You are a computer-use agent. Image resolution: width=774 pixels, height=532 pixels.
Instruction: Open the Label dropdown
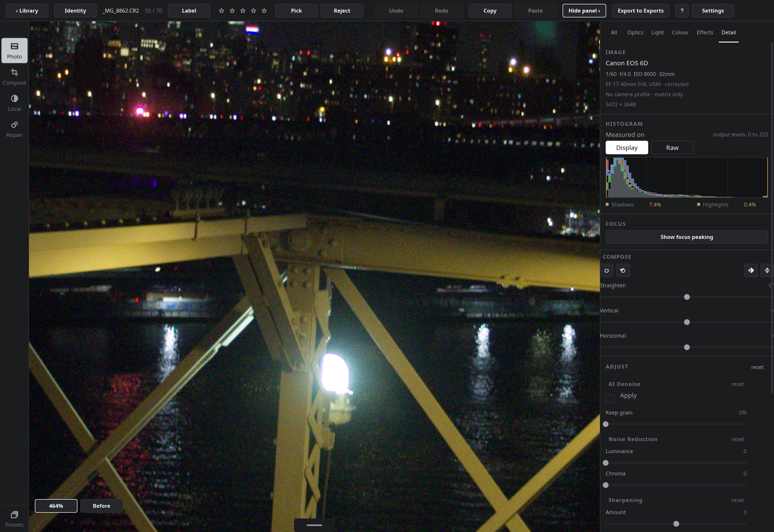(x=189, y=11)
